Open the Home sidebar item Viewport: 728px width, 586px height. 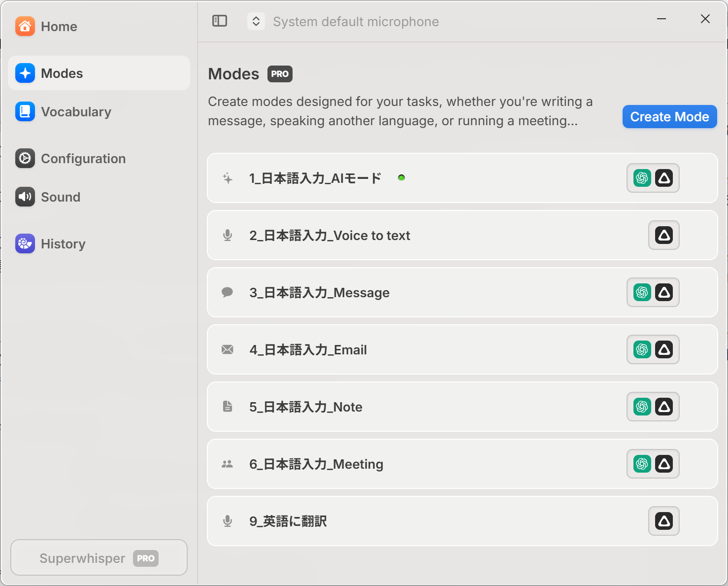(59, 27)
